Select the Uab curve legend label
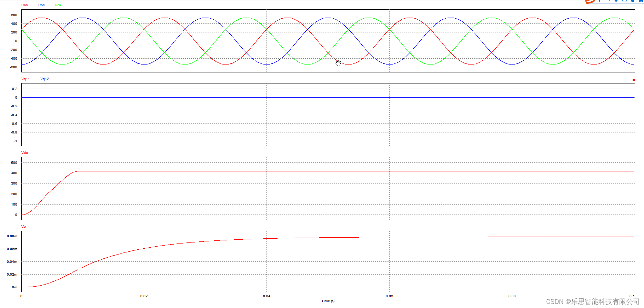Image resolution: width=644 pixels, height=308 pixels. pyautogui.click(x=24, y=5)
